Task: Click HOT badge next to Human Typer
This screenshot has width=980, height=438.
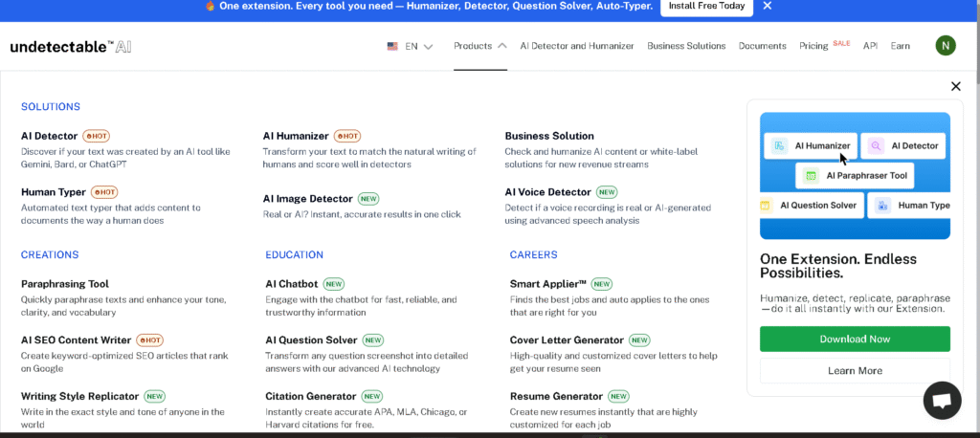Action: click(103, 192)
